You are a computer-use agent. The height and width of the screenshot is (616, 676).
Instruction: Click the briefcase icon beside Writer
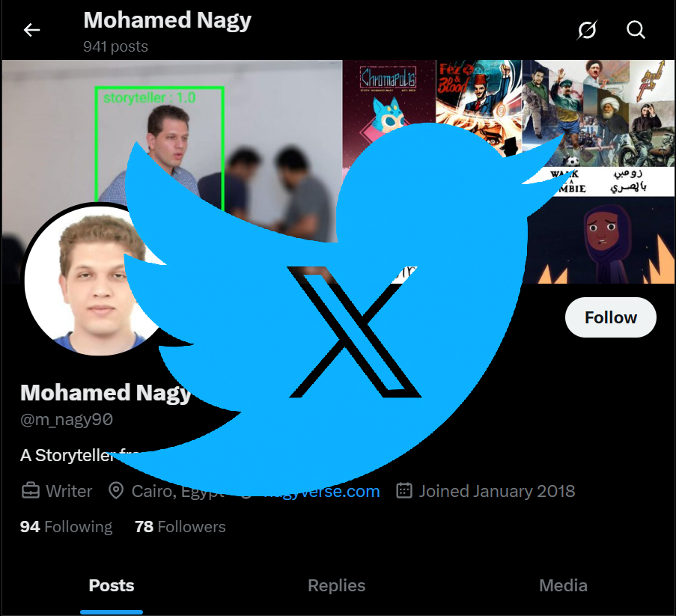click(x=31, y=492)
